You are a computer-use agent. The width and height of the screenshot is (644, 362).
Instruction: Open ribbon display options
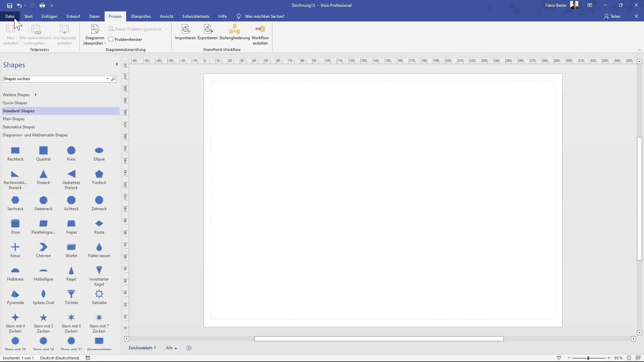click(x=590, y=5)
